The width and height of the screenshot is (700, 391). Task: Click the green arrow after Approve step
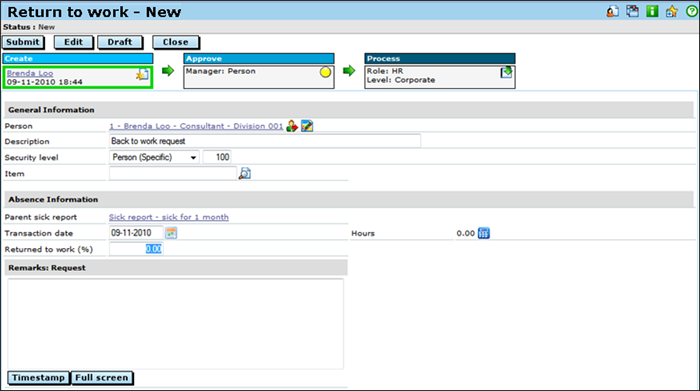click(349, 71)
